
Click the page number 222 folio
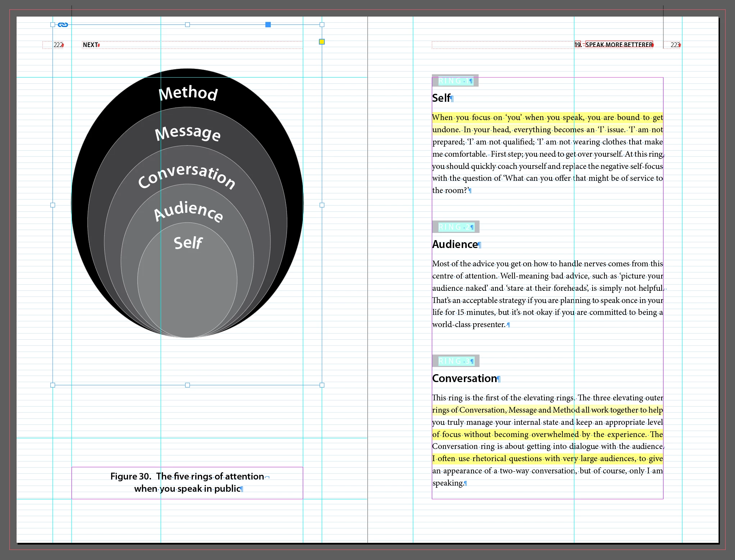tap(58, 45)
